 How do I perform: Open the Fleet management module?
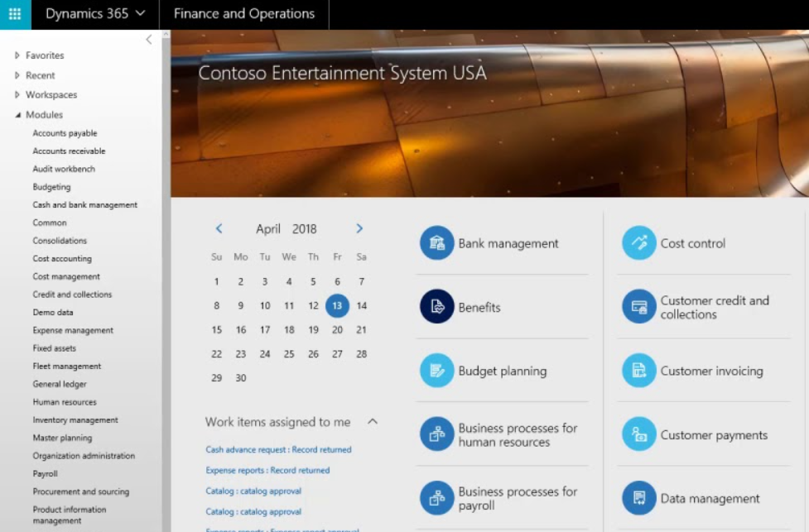(67, 366)
